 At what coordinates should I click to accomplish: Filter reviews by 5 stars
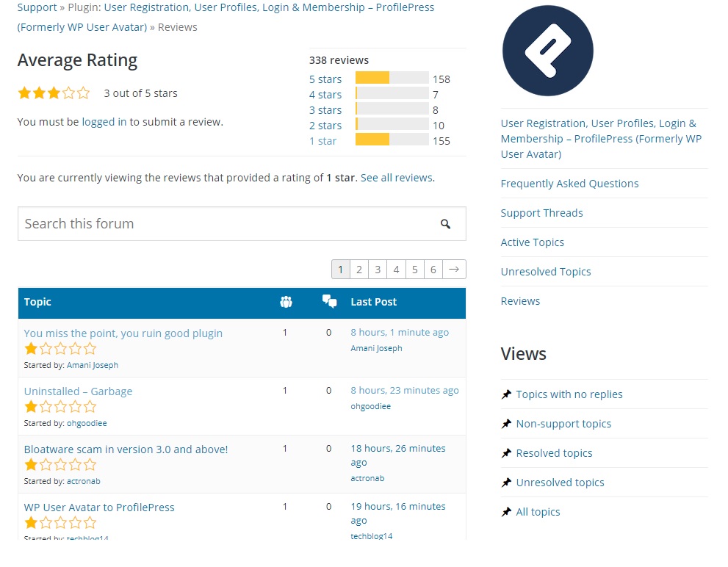click(325, 79)
